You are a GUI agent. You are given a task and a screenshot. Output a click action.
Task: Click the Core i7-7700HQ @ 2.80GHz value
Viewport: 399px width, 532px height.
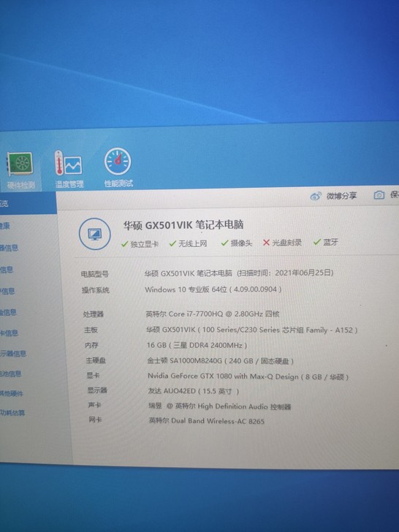(x=213, y=313)
